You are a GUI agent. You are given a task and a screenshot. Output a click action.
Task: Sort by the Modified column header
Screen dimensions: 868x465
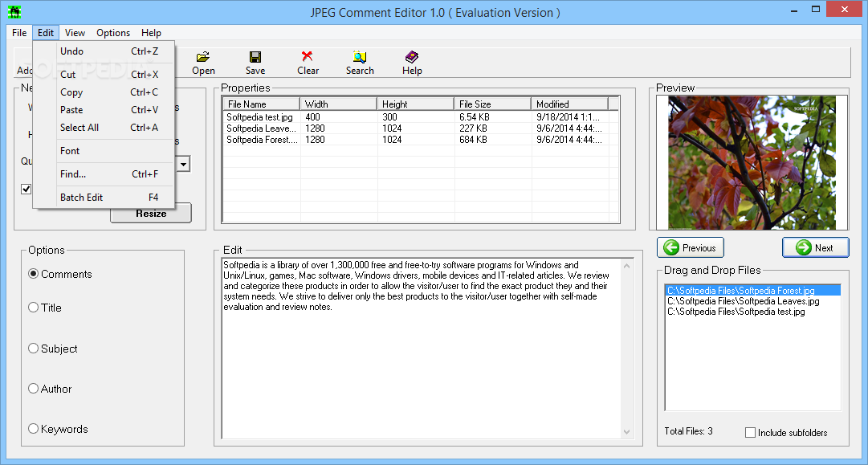coord(569,104)
